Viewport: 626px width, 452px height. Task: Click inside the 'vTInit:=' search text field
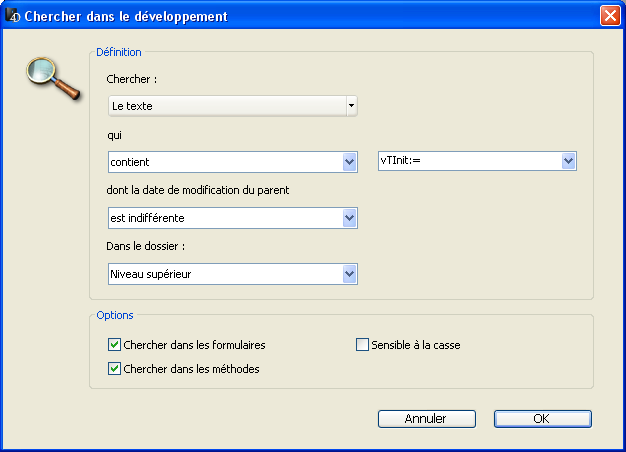pyautogui.click(x=467, y=161)
